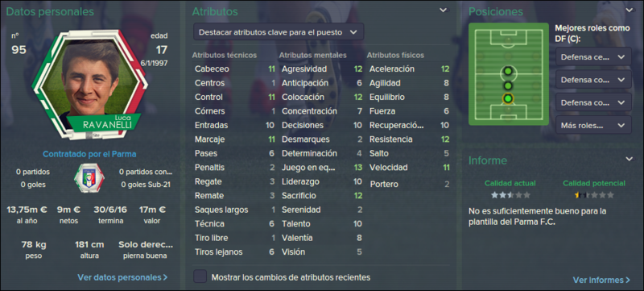This screenshot has width=644, height=291.
Task: Click the Calidad potencial star rating
Action: 594,195
